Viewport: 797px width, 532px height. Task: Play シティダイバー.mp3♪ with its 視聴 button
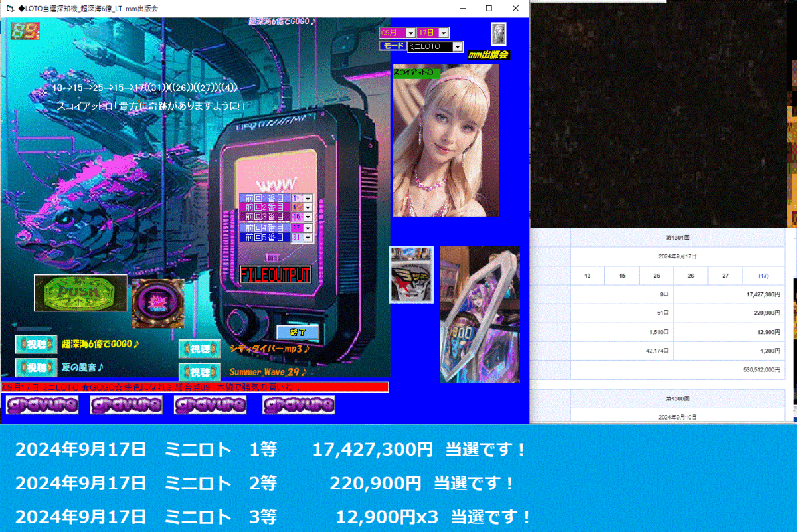point(200,349)
